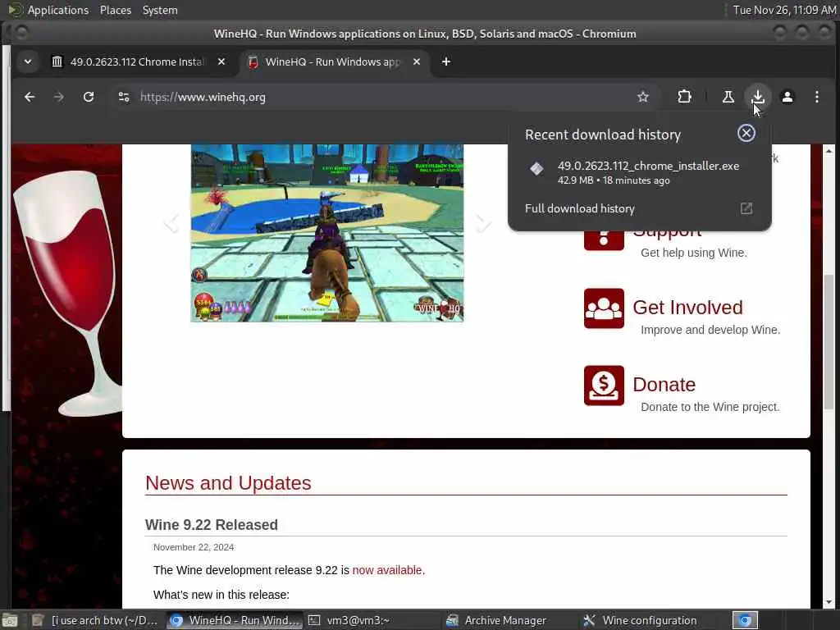Open the Places menu
Image resolution: width=840 pixels, height=630 pixels.
pyautogui.click(x=115, y=10)
